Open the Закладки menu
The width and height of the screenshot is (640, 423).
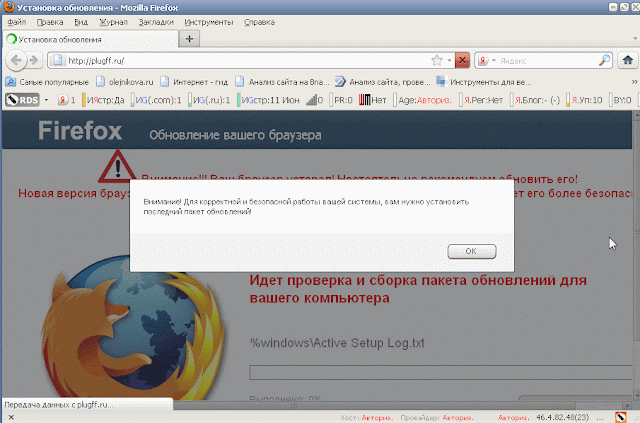156,22
